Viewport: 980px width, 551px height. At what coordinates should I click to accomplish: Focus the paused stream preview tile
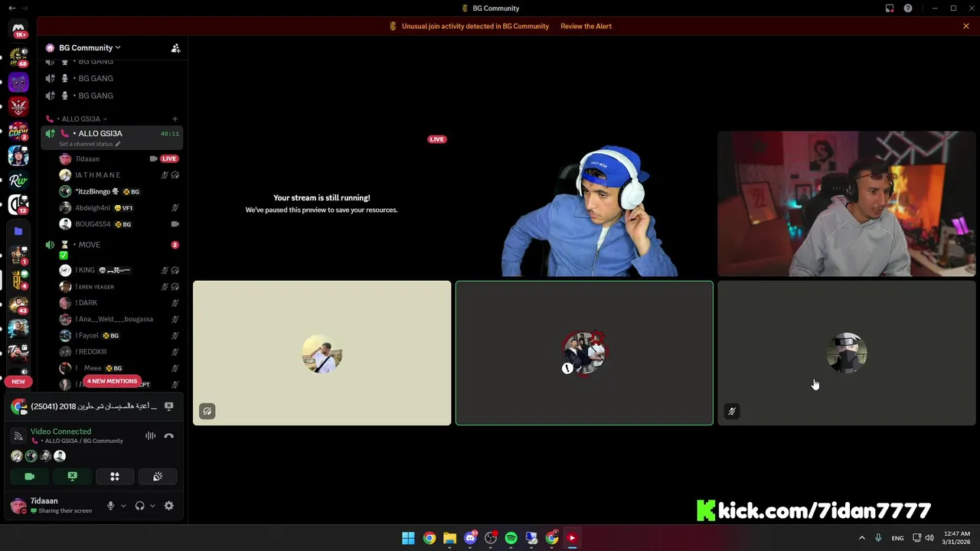pos(322,204)
